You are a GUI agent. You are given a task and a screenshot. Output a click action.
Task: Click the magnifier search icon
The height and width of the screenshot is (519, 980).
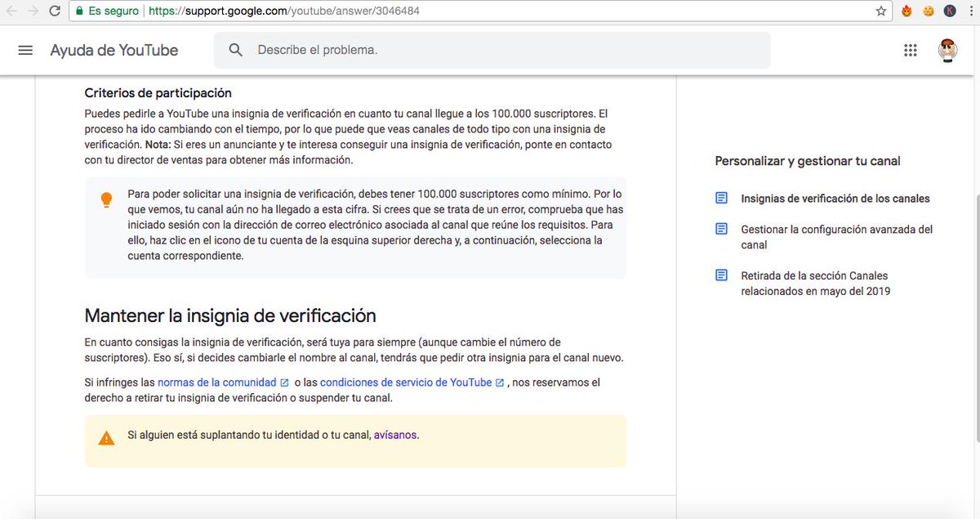coord(236,50)
